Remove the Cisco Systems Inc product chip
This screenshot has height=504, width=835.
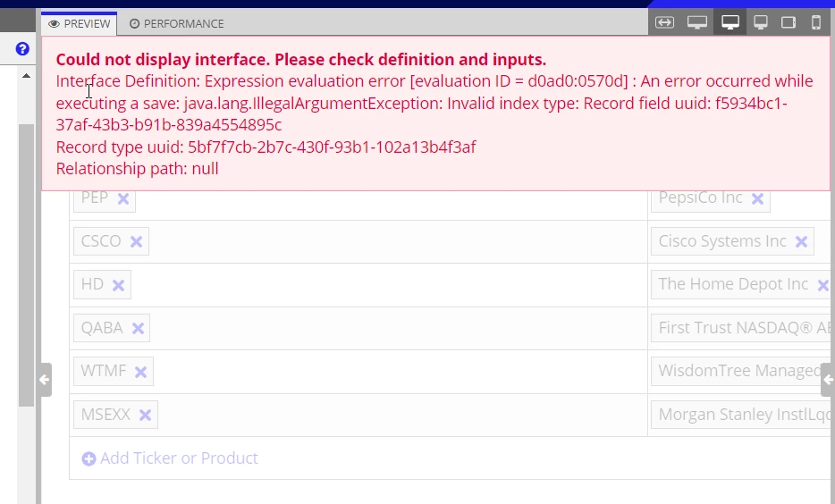coord(801,241)
